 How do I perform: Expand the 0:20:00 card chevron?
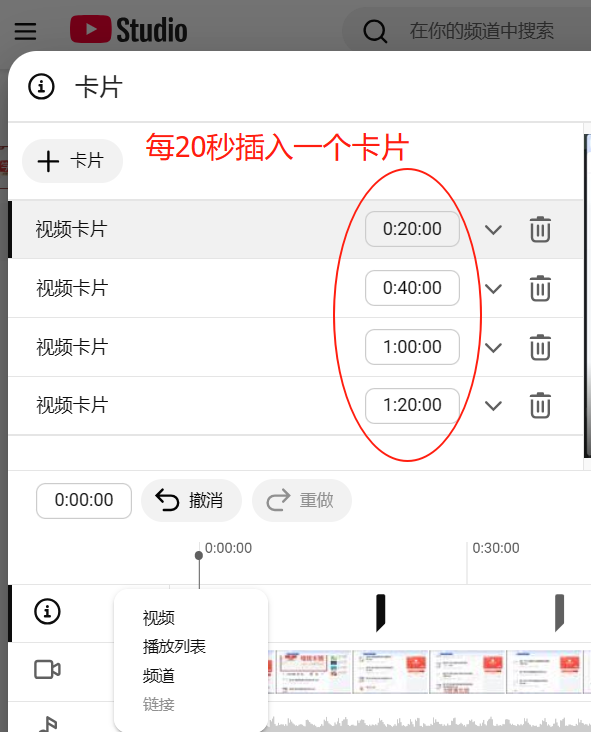493,230
